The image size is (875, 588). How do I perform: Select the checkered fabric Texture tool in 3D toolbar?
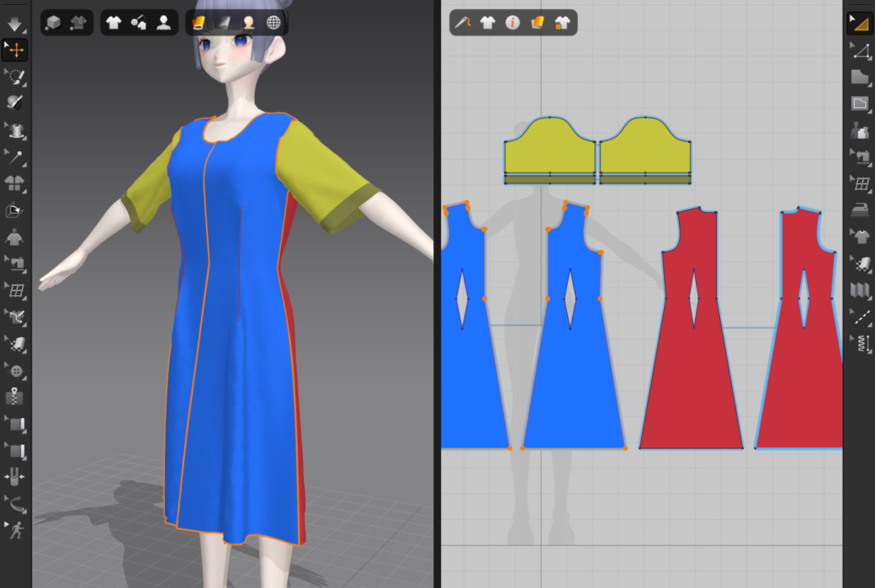15,344
